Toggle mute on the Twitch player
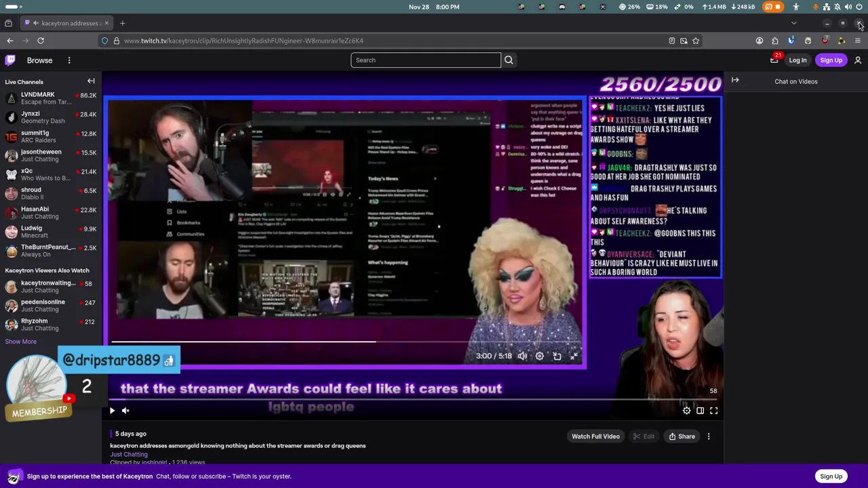This screenshot has height=488, width=868. [x=125, y=410]
